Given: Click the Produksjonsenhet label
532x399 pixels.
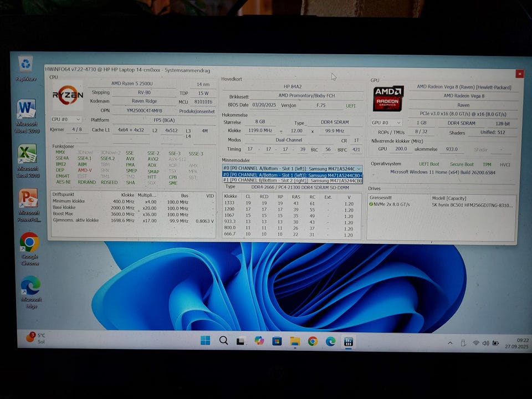Looking at the screenshot, I should click(197, 111).
